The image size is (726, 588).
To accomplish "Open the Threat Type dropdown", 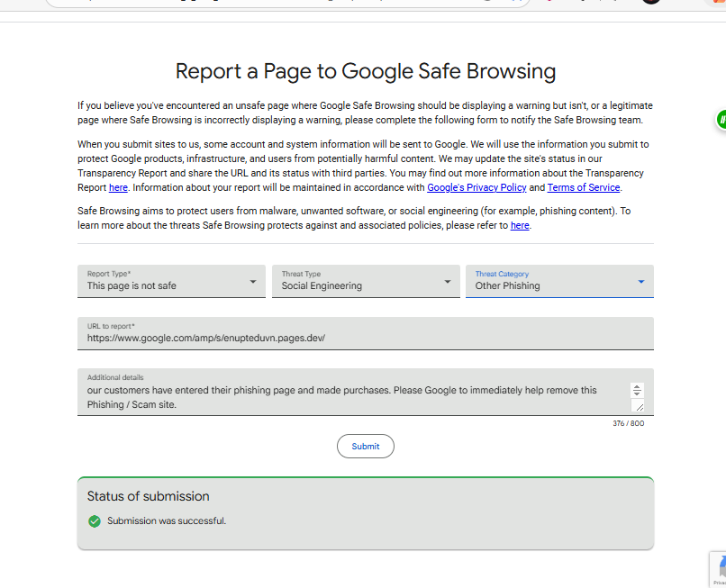I will [366, 281].
